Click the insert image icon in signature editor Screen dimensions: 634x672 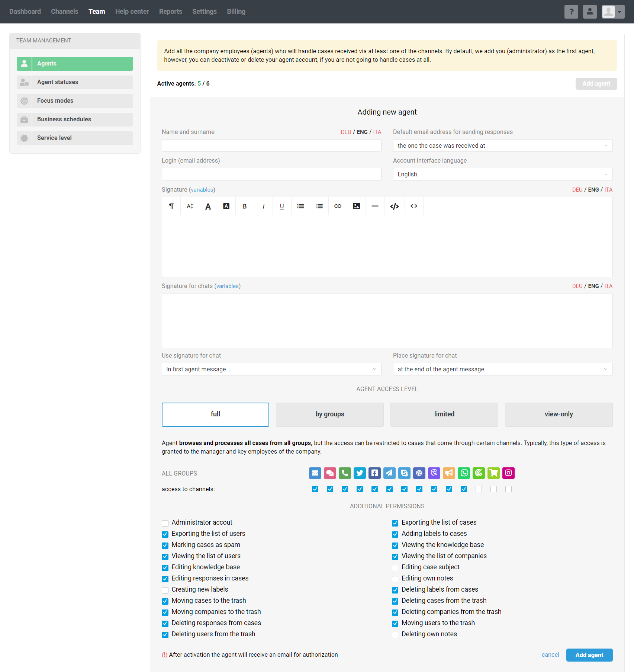(356, 206)
